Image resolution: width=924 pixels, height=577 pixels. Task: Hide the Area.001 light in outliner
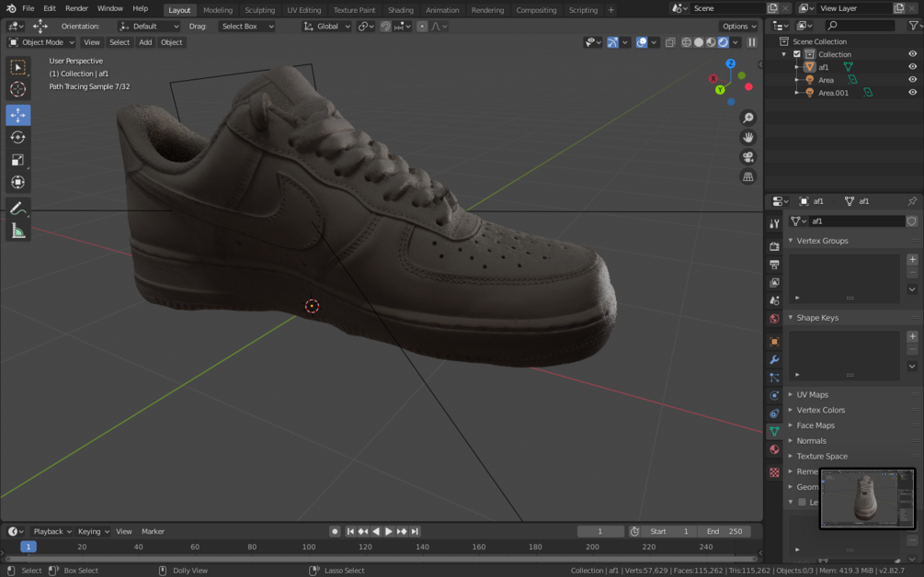point(912,93)
